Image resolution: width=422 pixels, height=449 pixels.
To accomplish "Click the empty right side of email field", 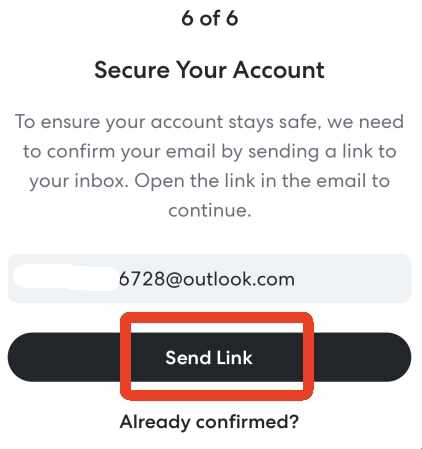I will (x=353, y=278).
